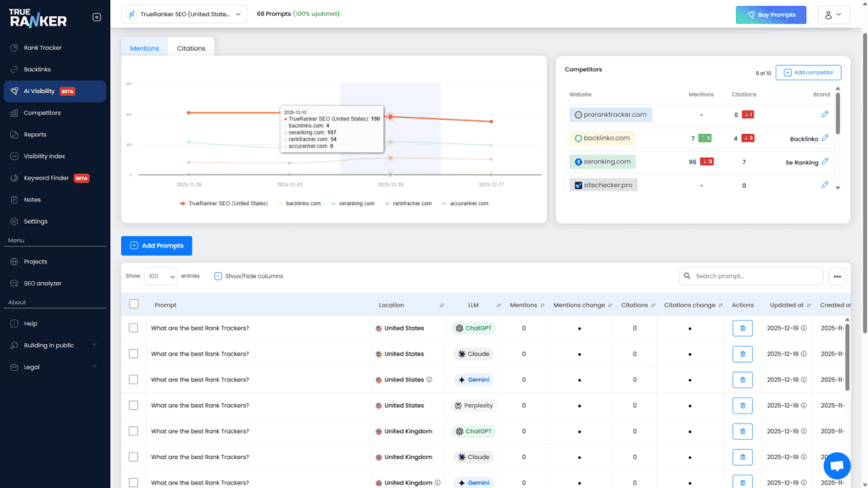
Task: Open the entries-per-page dropdown showing 100
Action: (160, 276)
